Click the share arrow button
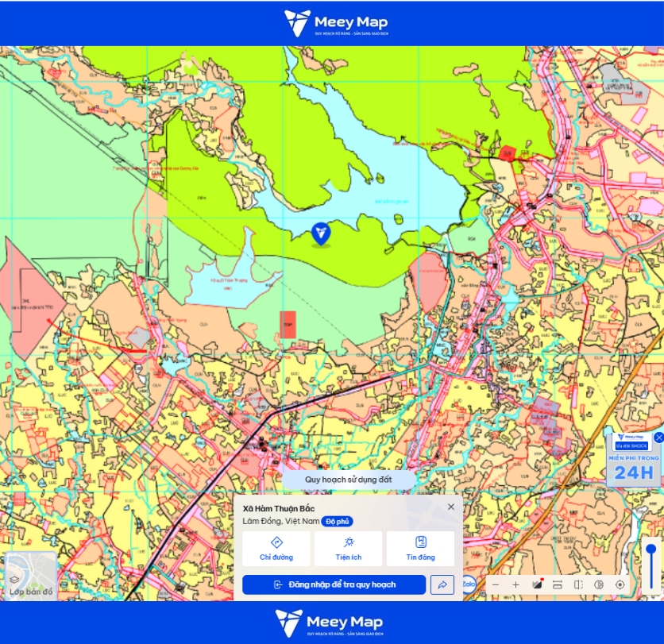This screenshot has width=664, height=644. pyautogui.click(x=442, y=584)
